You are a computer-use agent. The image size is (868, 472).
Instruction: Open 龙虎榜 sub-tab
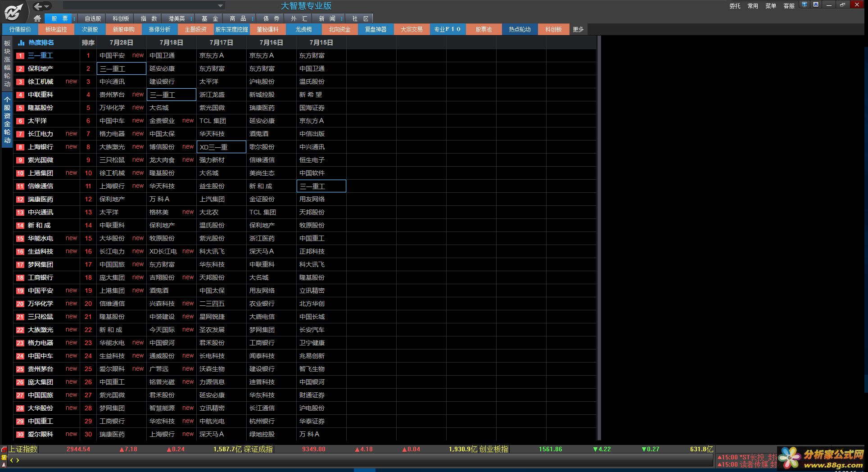(x=303, y=29)
